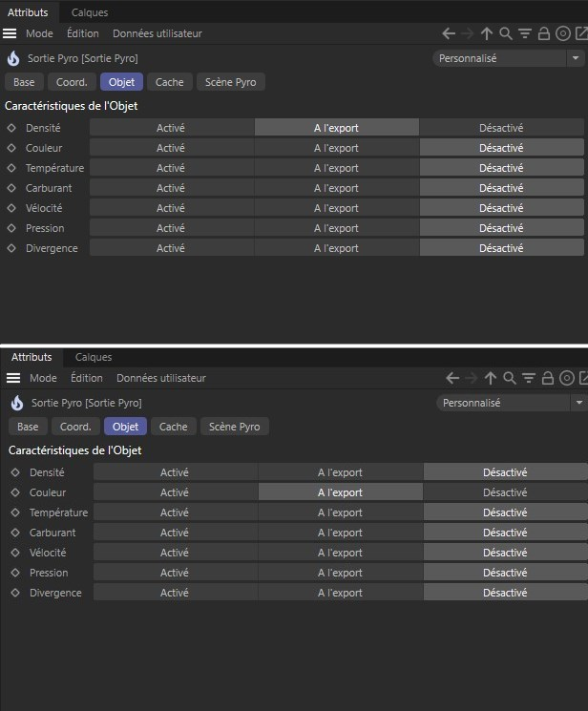Set Densité to Activé in upper panel
Image resolution: width=588 pixels, height=711 pixels.
[171, 128]
